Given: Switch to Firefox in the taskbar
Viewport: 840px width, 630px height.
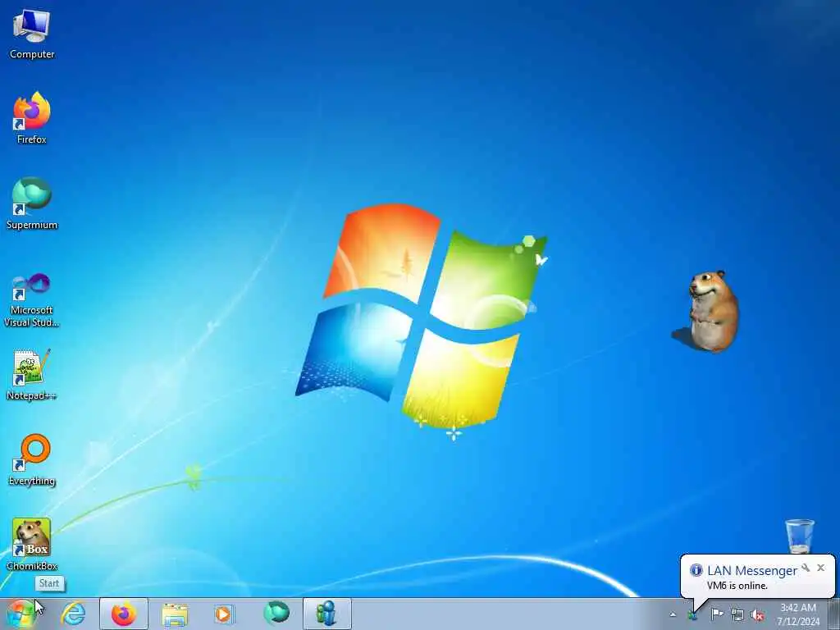Looking at the screenshot, I should click(x=124, y=614).
